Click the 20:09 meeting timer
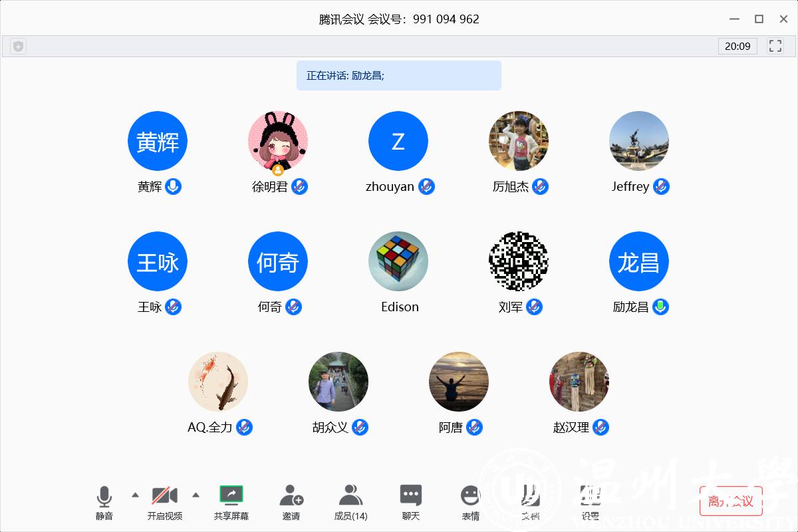The height and width of the screenshot is (532, 798). coord(737,46)
